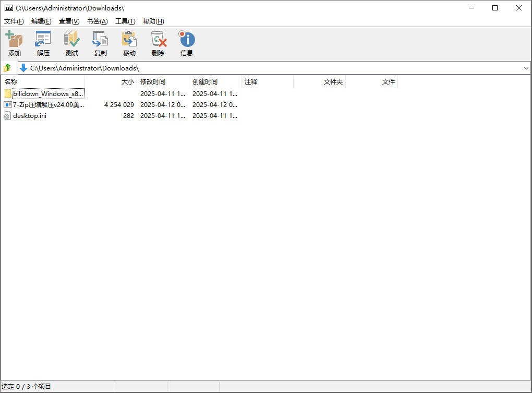
Task: Click the Info (信息) toolbar icon
Action: pos(187,43)
